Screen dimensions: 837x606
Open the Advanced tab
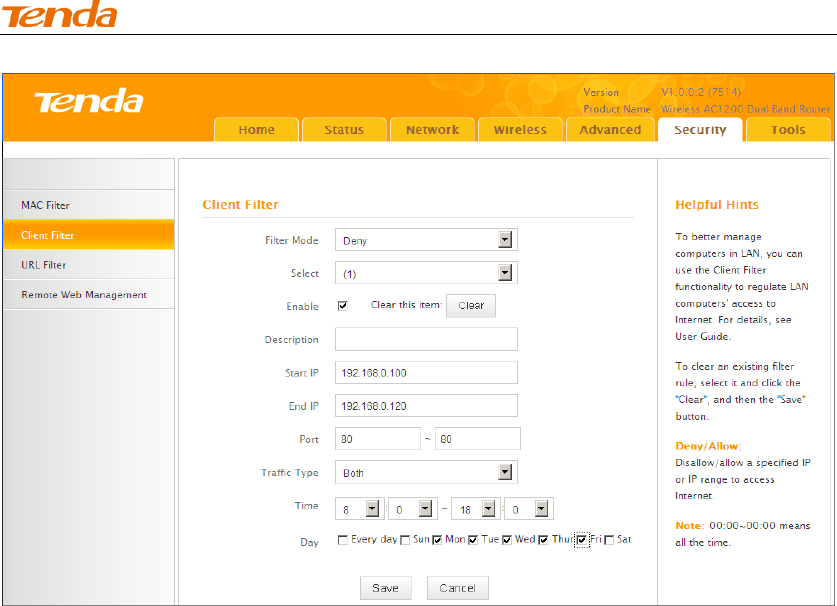tap(610, 130)
